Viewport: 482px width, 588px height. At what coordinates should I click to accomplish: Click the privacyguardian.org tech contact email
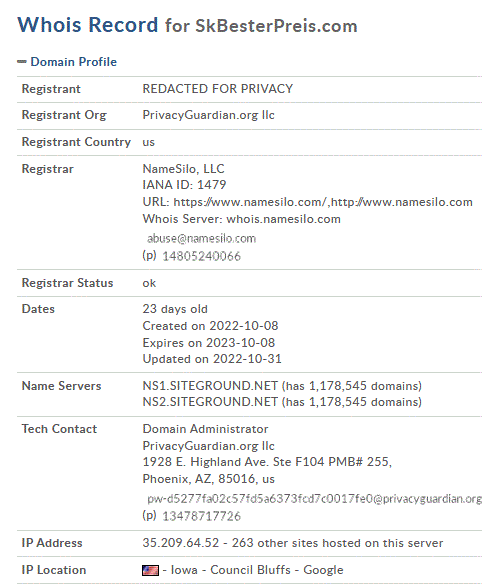(x=314, y=499)
